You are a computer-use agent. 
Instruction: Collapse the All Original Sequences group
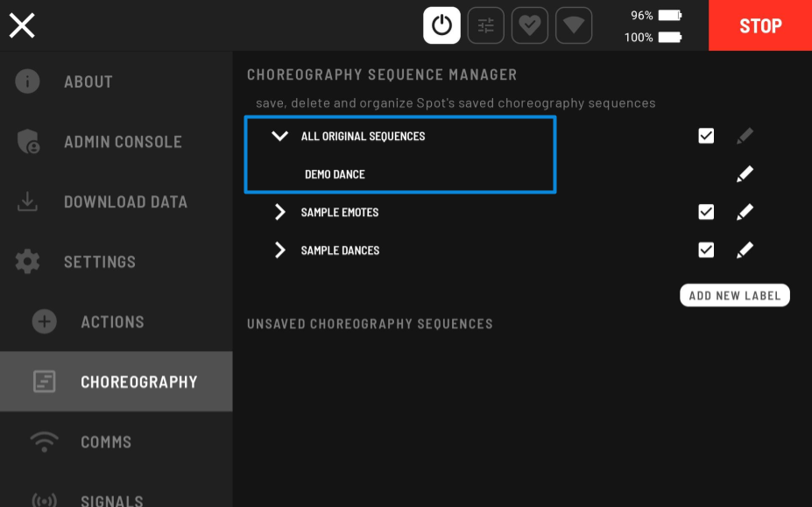pos(279,136)
